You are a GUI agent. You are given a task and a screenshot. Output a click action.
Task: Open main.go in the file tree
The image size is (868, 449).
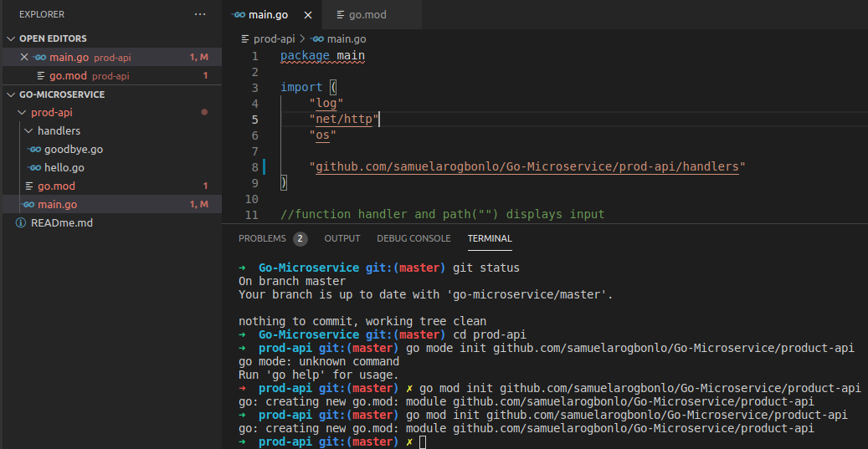pyautogui.click(x=57, y=204)
